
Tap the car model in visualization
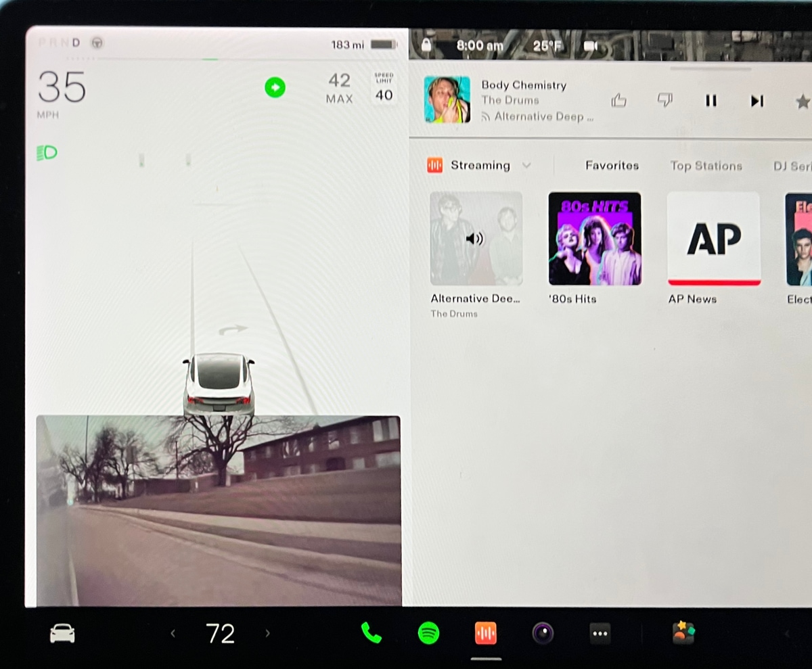coord(219,384)
